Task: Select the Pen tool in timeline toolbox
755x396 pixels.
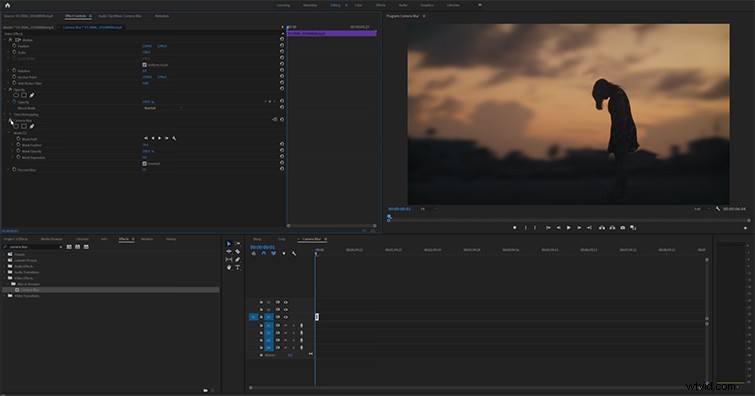Action: point(237,259)
